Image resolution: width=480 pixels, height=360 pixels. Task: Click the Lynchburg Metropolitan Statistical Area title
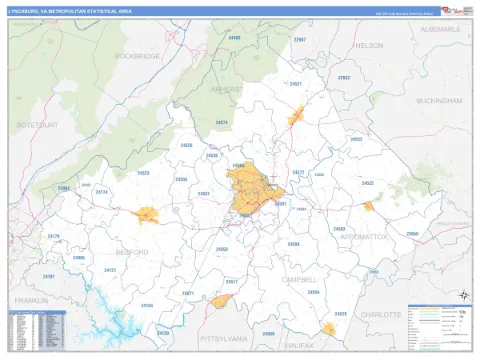(70, 11)
